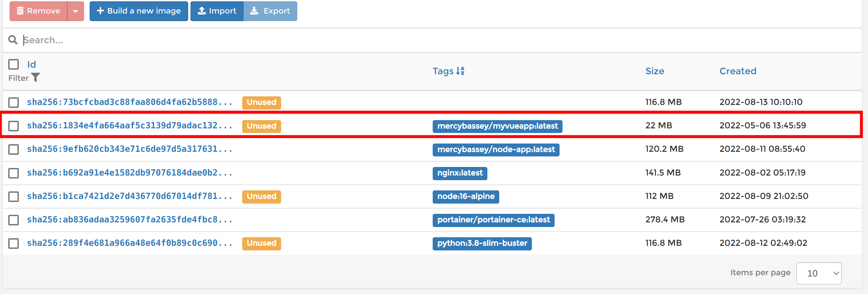Click the portainer/portainer-ce:latest tag
Viewport: 868px width, 294px height.
coord(494,220)
